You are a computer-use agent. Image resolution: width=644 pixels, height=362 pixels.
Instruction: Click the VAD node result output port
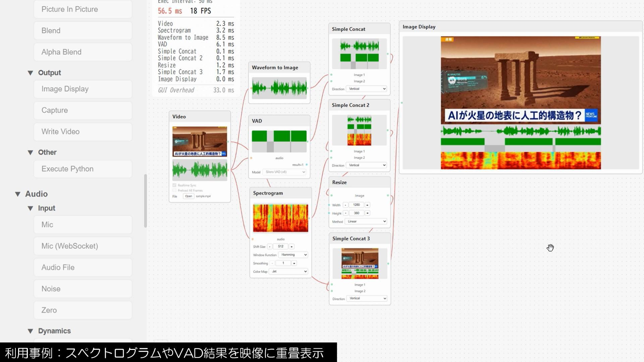pos(307,165)
